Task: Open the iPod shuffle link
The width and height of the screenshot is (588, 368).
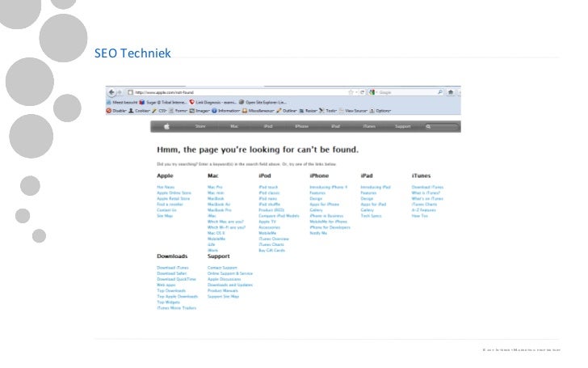Action: [269, 205]
